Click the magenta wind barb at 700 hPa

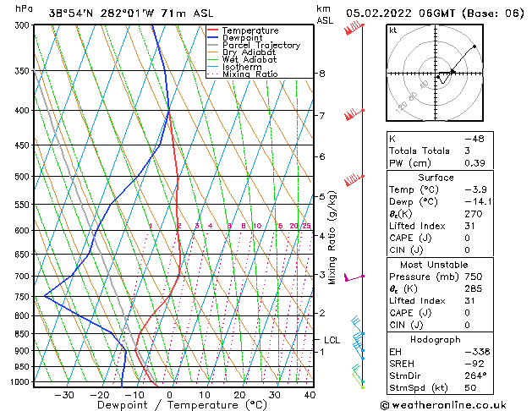[354, 277]
